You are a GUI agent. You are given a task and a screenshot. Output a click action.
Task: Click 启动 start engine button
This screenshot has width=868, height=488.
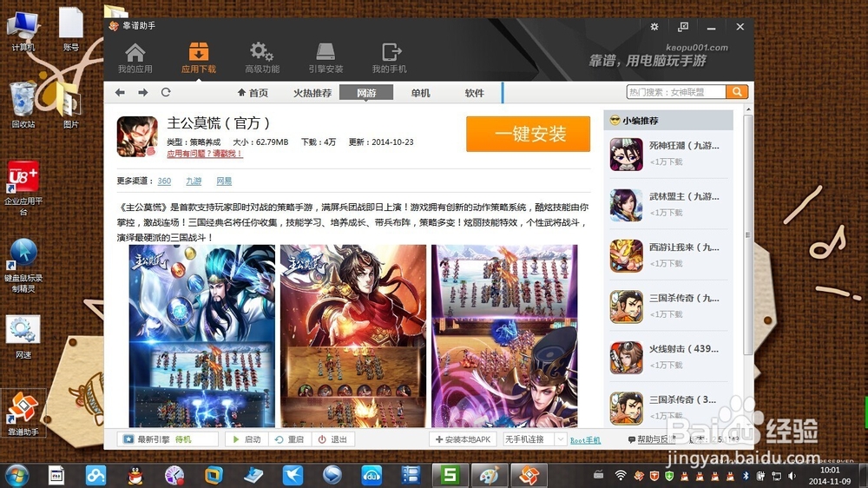tap(247, 439)
